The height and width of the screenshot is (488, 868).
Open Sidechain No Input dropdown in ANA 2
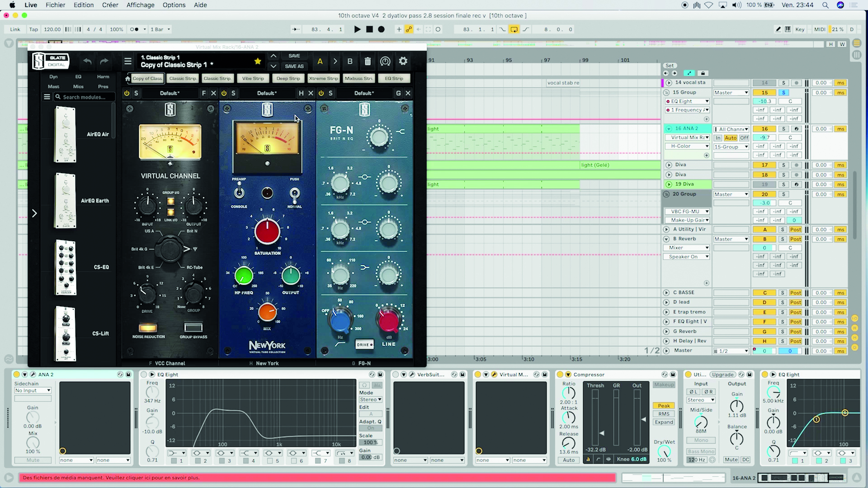(x=33, y=390)
